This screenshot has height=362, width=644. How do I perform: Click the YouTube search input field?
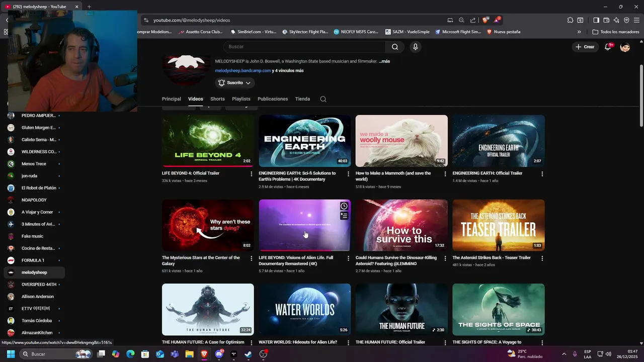pos(304,47)
